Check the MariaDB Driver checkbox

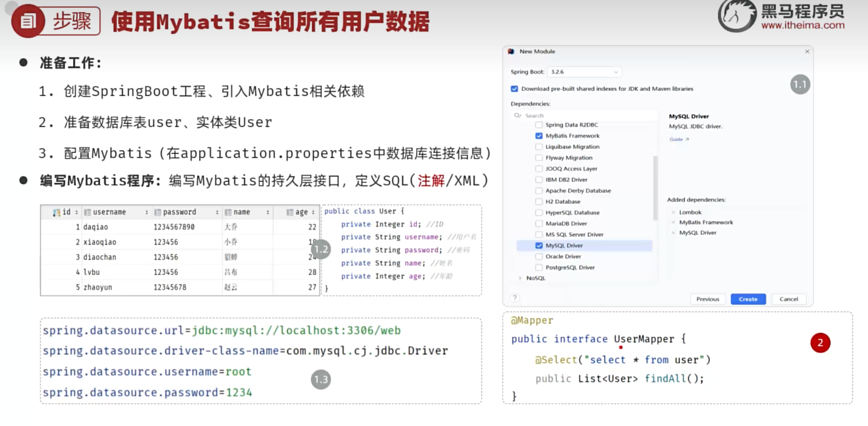click(539, 224)
